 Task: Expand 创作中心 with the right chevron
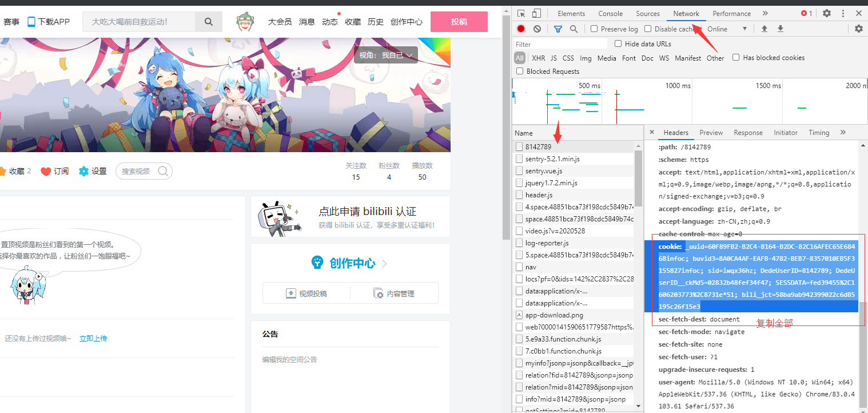point(385,264)
